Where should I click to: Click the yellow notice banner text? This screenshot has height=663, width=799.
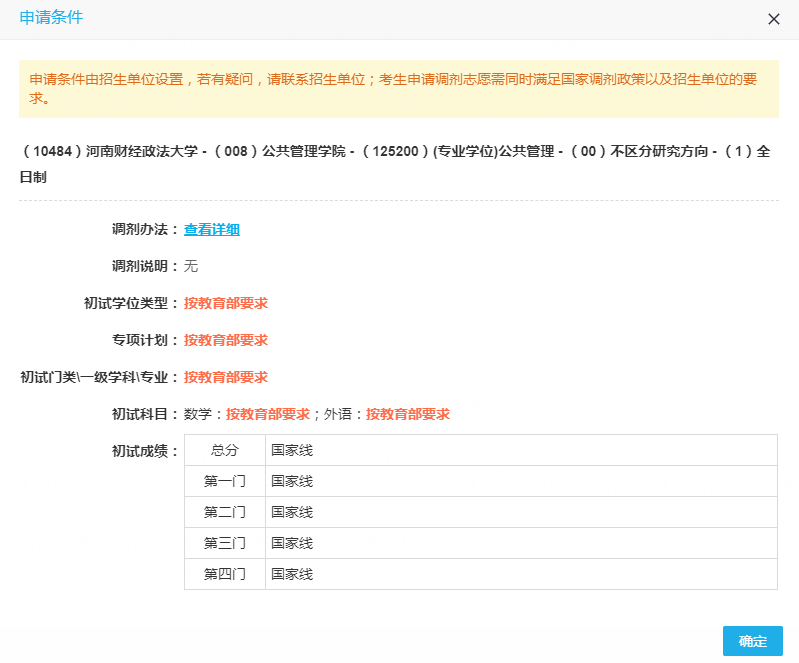point(398,89)
